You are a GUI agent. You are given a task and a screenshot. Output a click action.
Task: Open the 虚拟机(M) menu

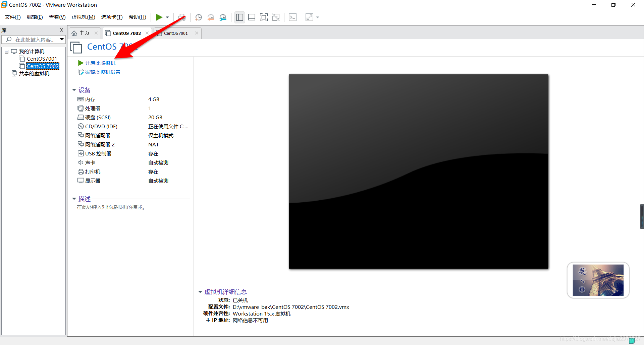(83, 17)
